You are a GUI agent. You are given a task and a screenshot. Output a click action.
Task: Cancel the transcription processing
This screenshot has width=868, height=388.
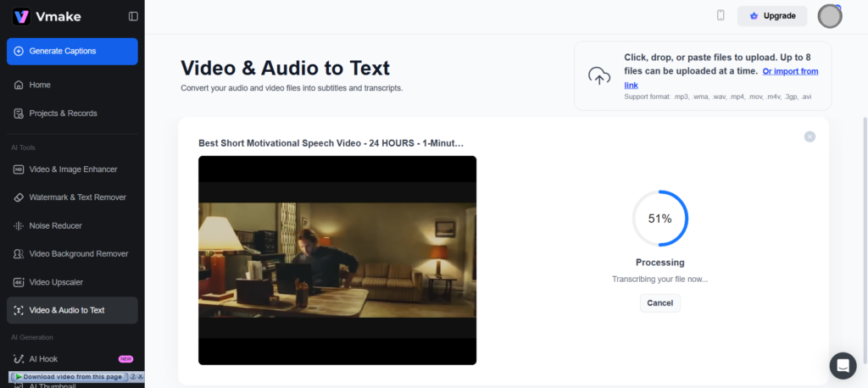click(659, 303)
